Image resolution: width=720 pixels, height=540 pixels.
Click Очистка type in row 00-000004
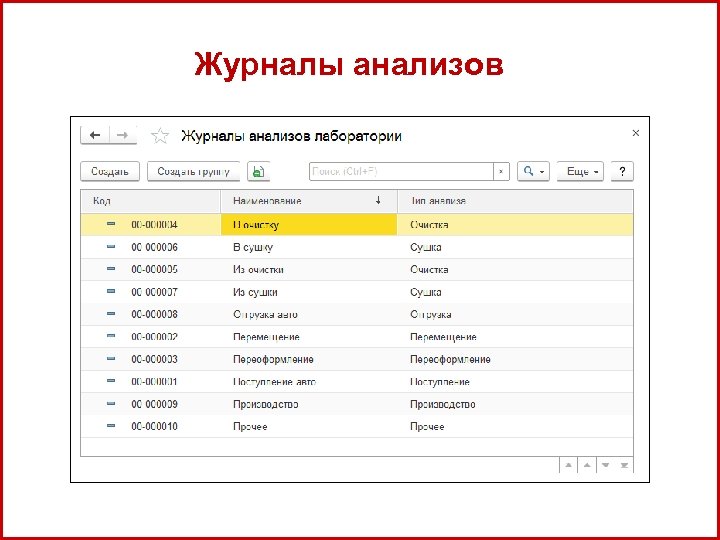tap(515, 225)
